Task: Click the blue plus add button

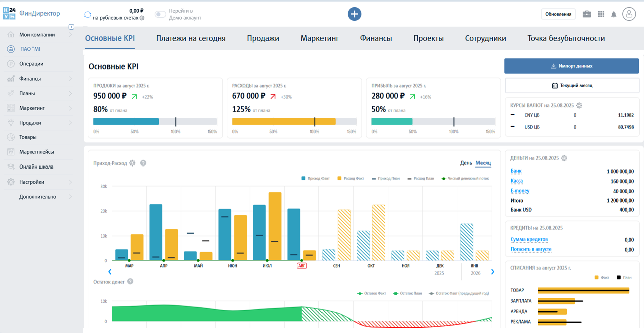Action: pos(354,14)
